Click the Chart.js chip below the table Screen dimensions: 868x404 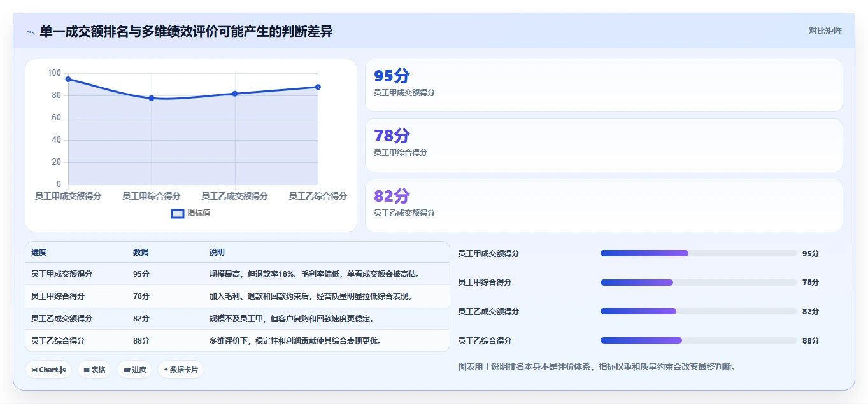pos(48,370)
